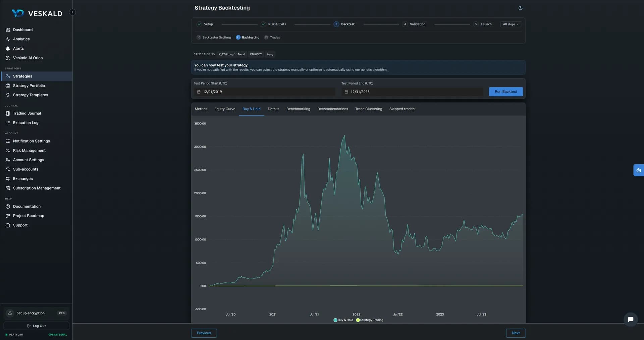644x340 pixels.
Task: Click Run Backtest button
Action: point(506,92)
